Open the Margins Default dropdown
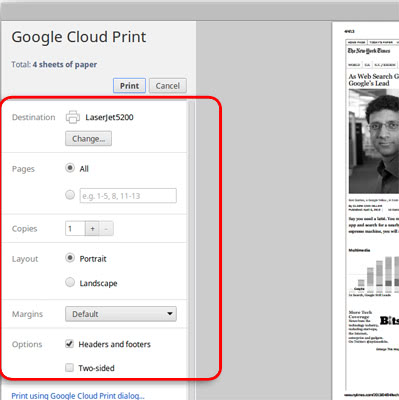Image resolution: width=399 pixels, height=400 pixels. click(x=121, y=314)
